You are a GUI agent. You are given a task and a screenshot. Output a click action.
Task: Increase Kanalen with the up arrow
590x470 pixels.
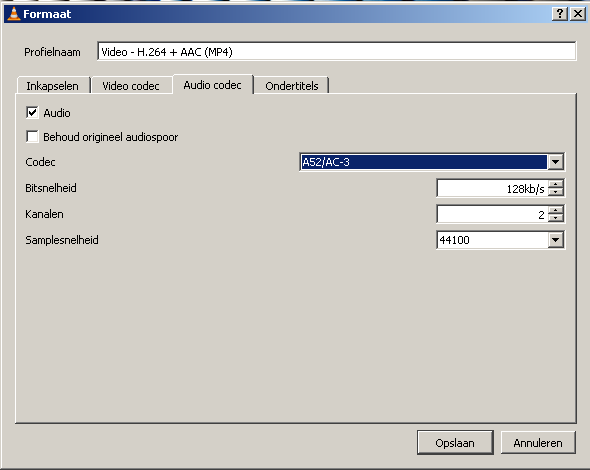[556, 210]
